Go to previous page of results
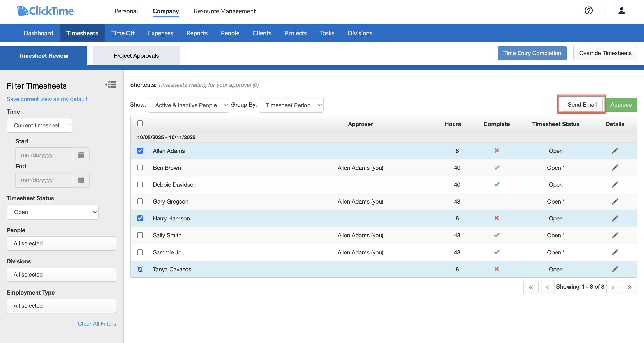The image size is (644, 343). [x=547, y=287]
